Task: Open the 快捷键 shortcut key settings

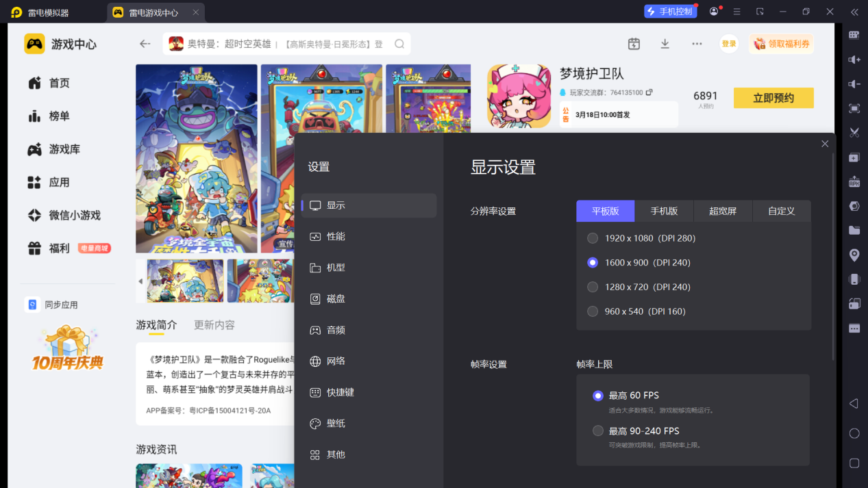Action: tap(340, 392)
